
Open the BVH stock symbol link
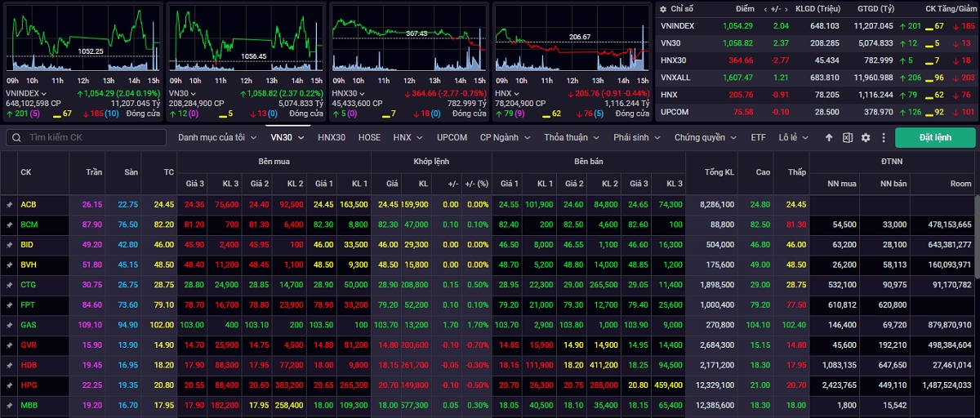click(28, 265)
